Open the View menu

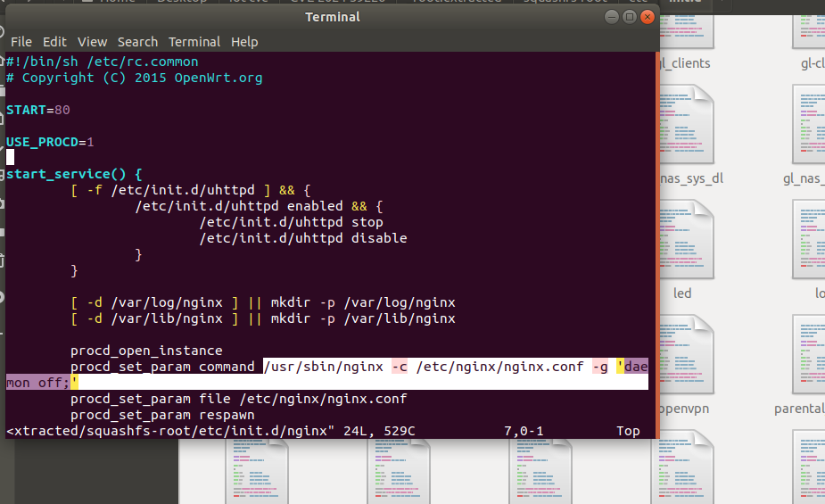(x=92, y=42)
